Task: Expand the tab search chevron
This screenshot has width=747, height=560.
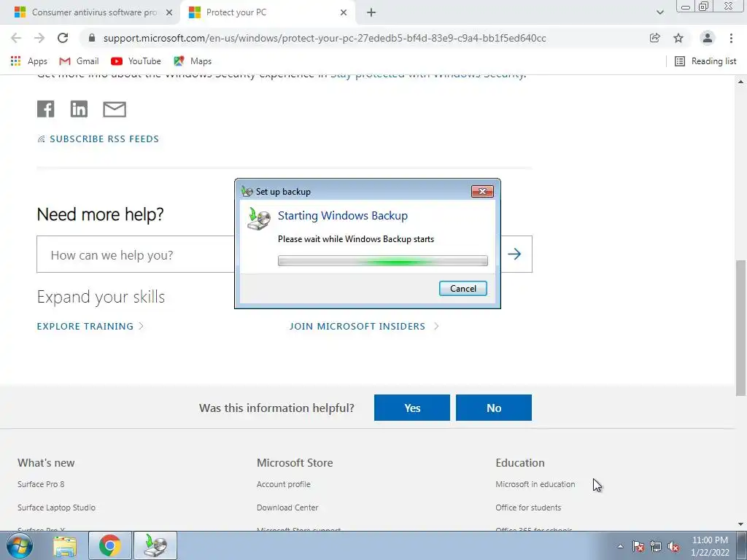Action: pyautogui.click(x=659, y=13)
